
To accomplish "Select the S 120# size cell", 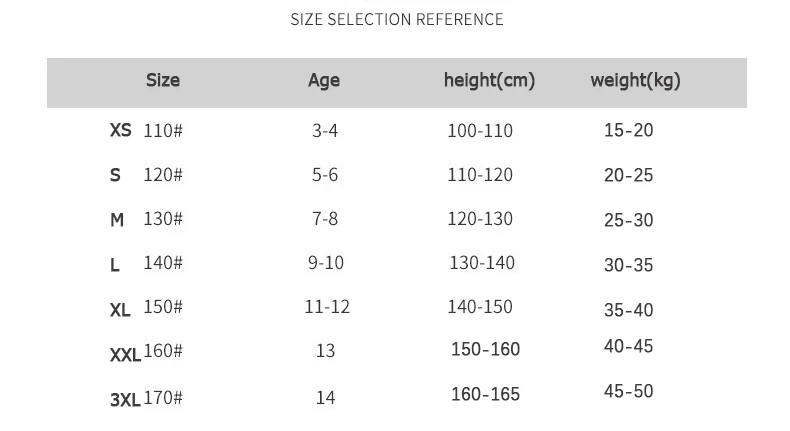I will [x=146, y=175].
